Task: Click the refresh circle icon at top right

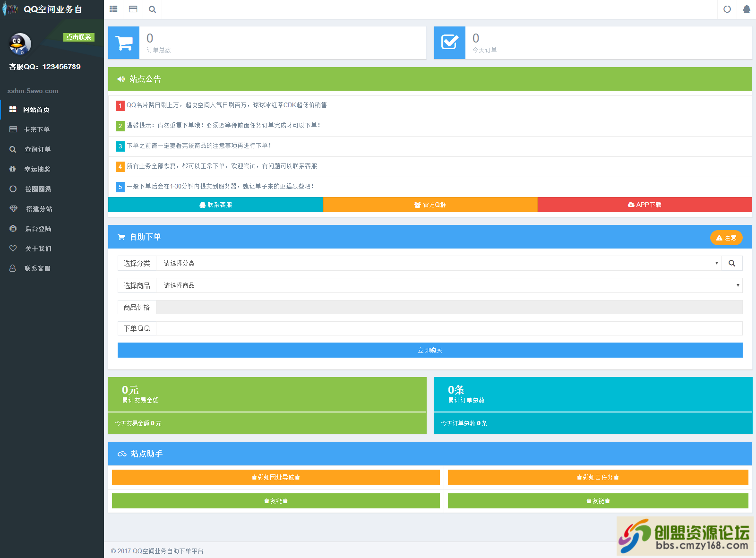Action: click(727, 9)
